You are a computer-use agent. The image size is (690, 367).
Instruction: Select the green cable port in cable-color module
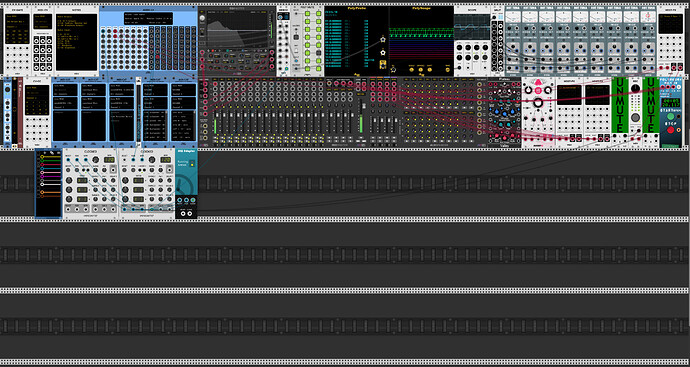coord(42,161)
